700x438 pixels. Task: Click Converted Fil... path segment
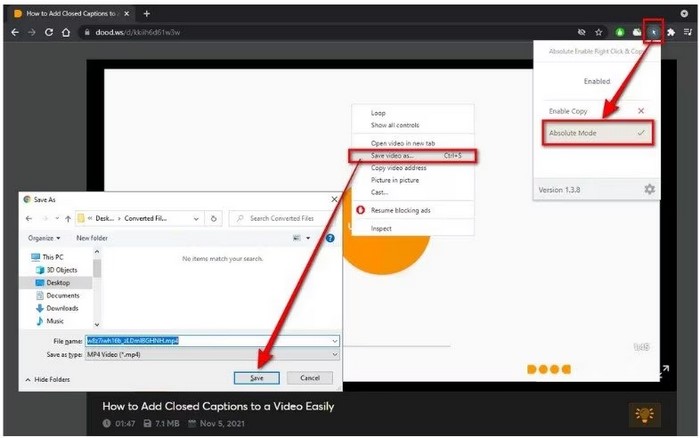coord(146,218)
